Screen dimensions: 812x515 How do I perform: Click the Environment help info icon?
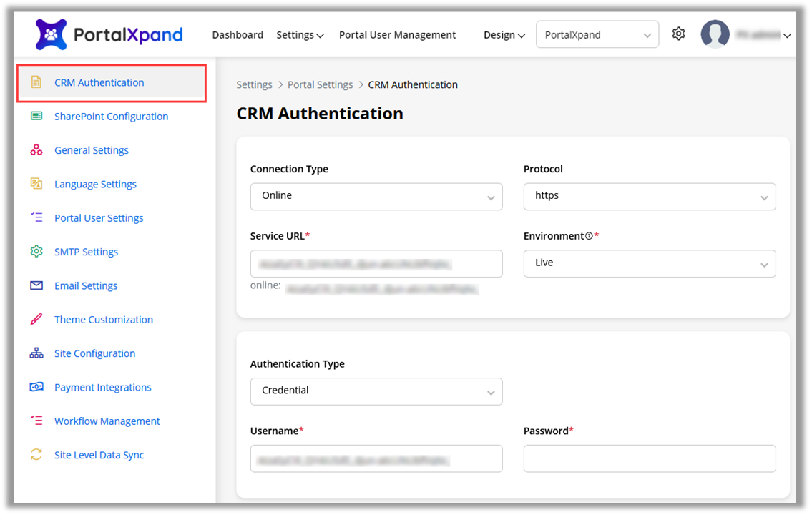(589, 237)
